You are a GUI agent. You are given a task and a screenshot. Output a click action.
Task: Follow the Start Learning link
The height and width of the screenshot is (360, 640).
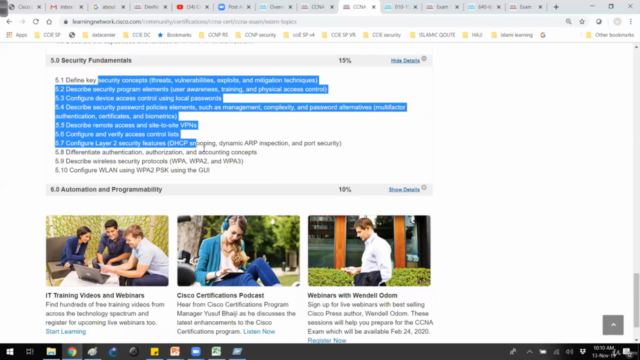(66, 331)
